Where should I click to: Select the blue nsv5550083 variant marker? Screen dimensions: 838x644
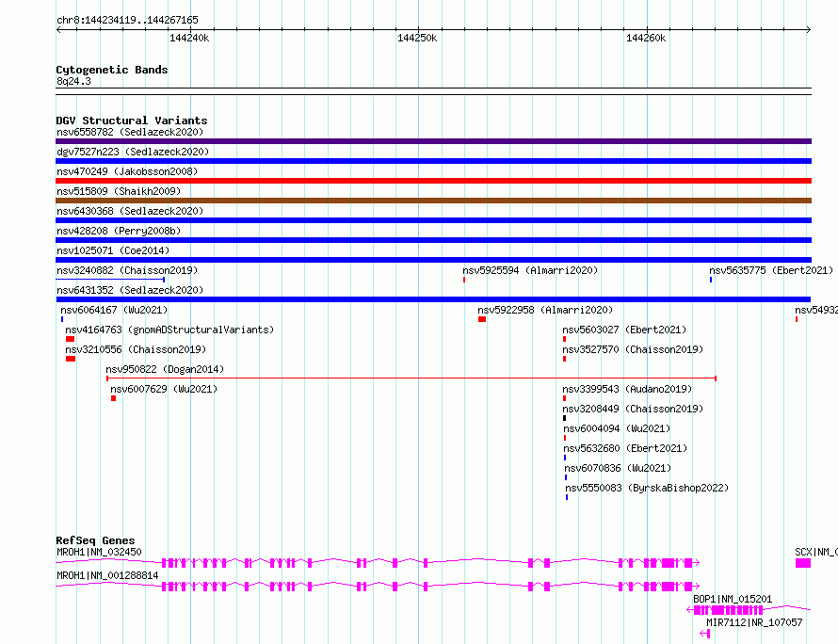point(567,497)
